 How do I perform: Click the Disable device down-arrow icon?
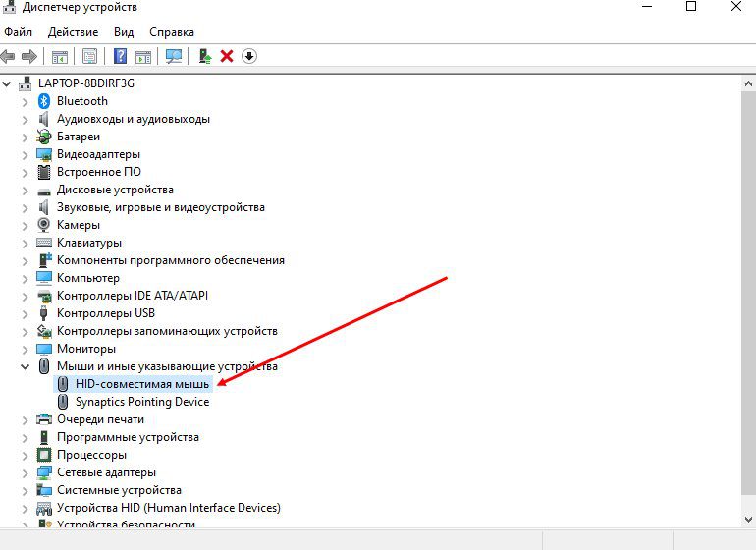point(249,56)
